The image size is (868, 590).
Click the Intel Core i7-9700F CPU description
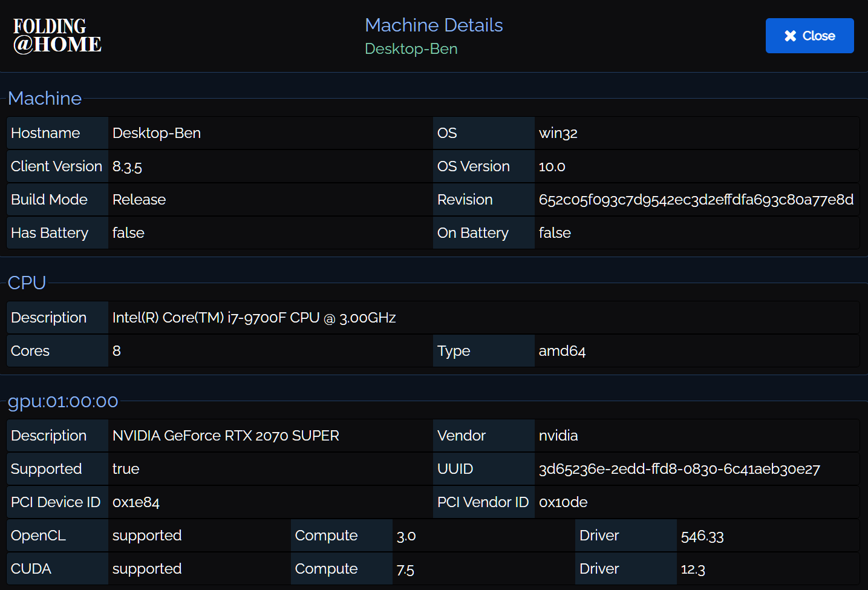(x=254, y=318)
